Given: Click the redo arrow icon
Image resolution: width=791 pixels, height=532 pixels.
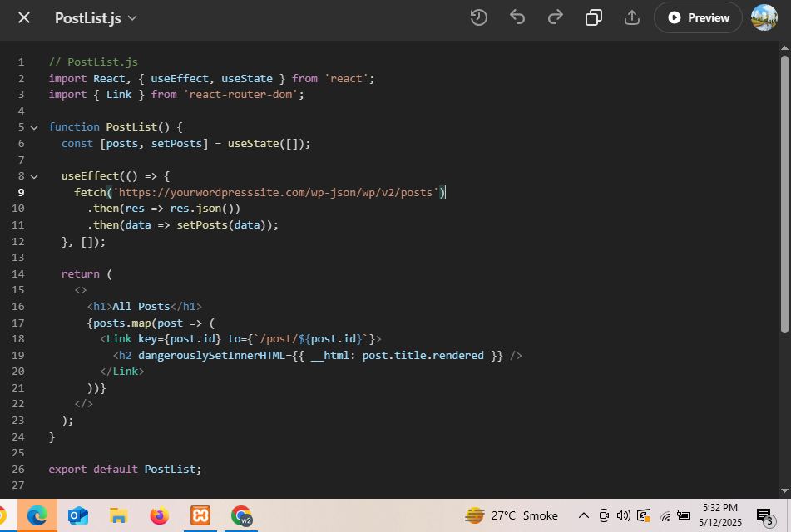Looking at the screenshot, I should [555, 17].
